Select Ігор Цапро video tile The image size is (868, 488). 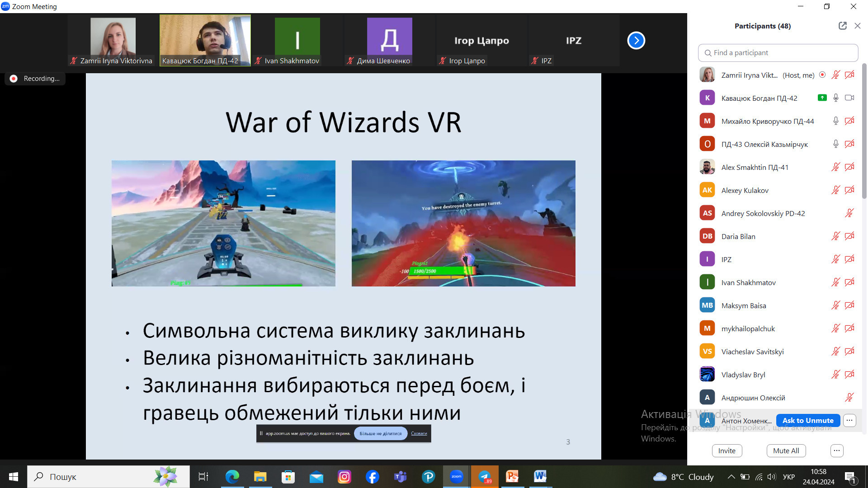pos(481,41)
